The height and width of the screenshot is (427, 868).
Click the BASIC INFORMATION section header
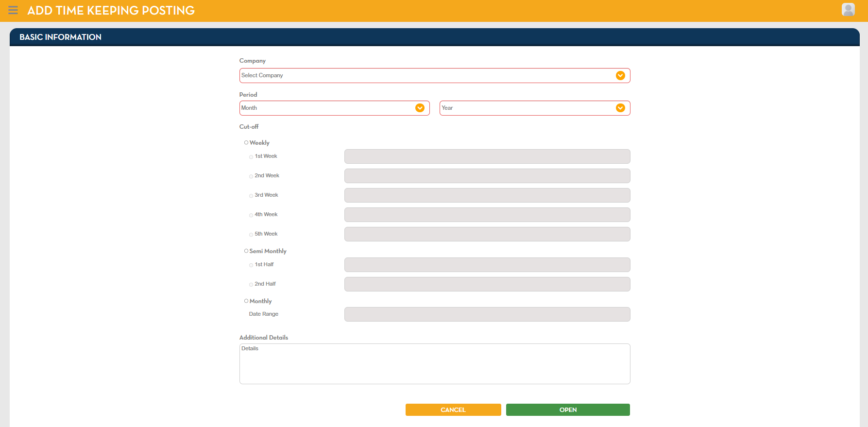pyautogui.click(x=435, y=37)
